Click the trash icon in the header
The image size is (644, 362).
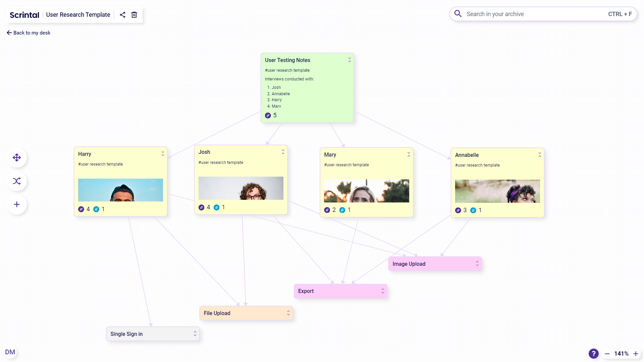pyautogui.click(x=134, y=15)
